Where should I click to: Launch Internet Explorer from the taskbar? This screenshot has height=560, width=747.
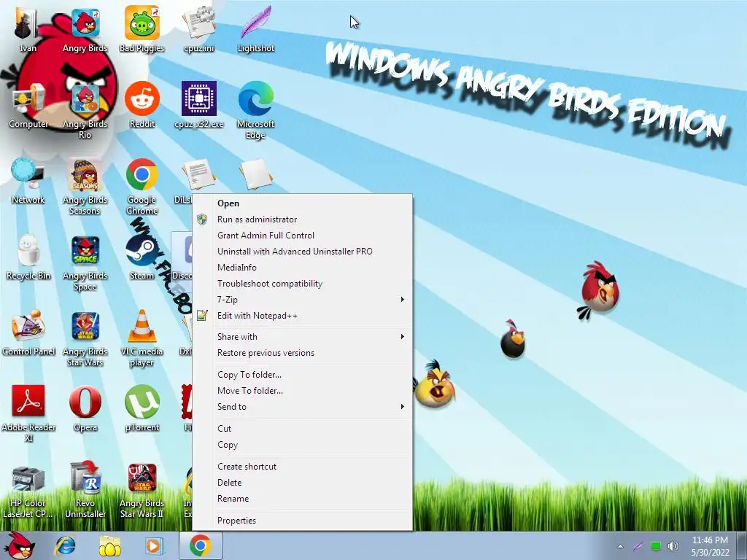[65, 545]
